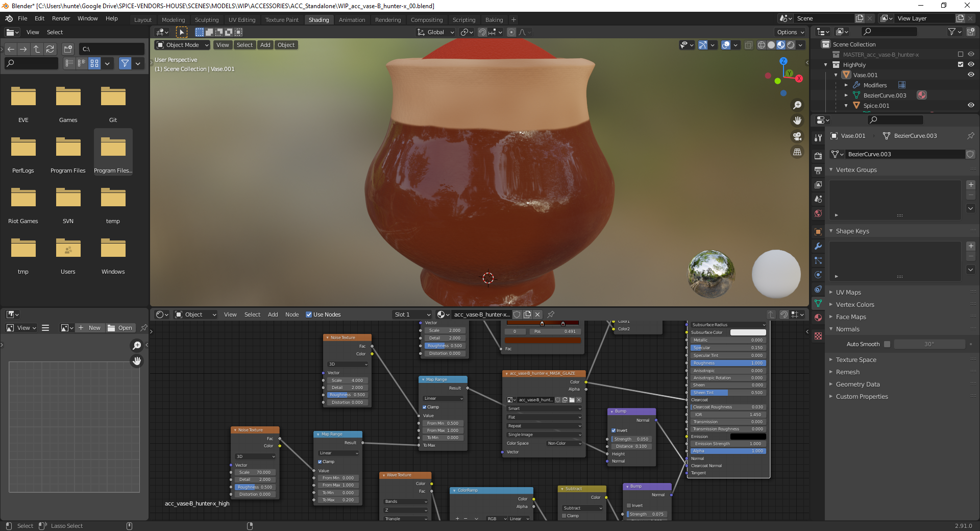Select rendered viewport shading

[791, 45]
